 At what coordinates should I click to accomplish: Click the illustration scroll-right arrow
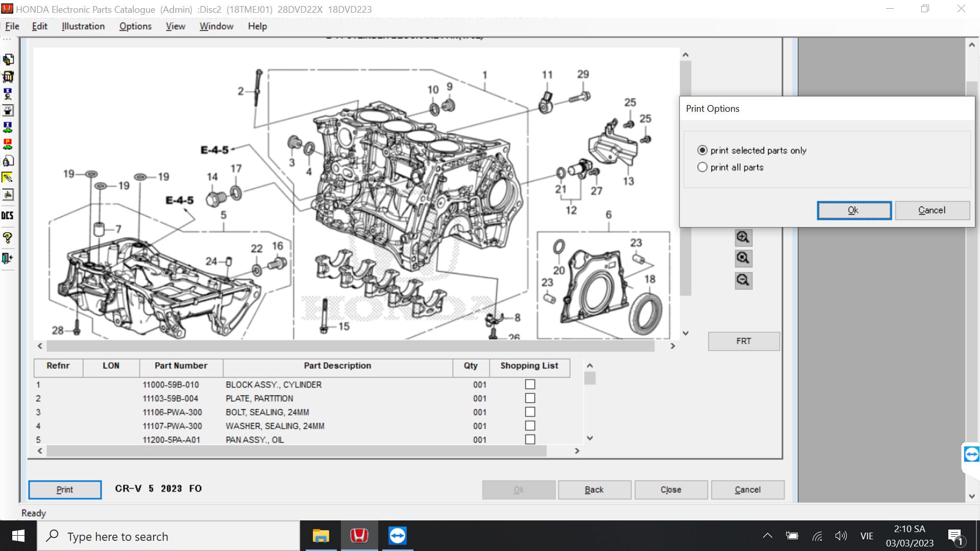pyautogui.click(x=673, y=346)
